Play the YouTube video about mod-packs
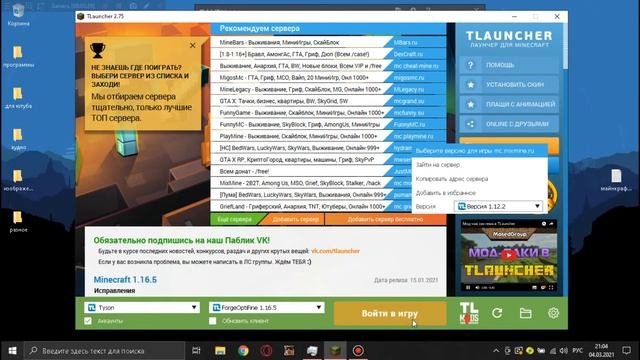The image size is (640, 360). point(509,256)
